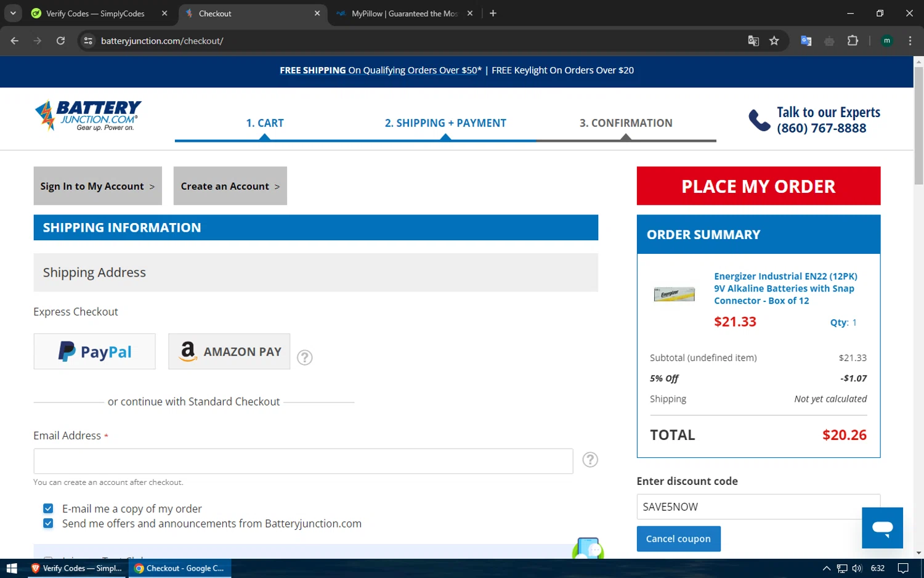Viewport: 924px width, 578px height.
Task: Open the Chrome profile avatar
Action: pos(887,41)
